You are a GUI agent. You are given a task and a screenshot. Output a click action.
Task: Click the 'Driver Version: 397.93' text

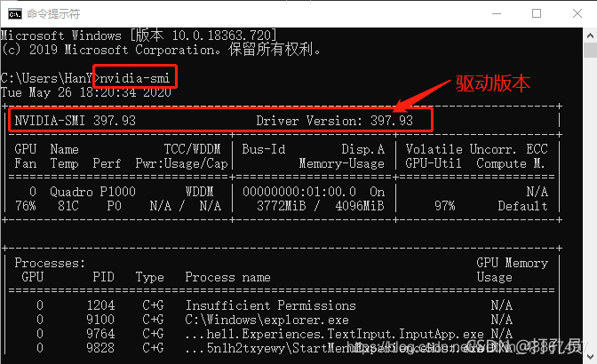(x=334, y=121)
